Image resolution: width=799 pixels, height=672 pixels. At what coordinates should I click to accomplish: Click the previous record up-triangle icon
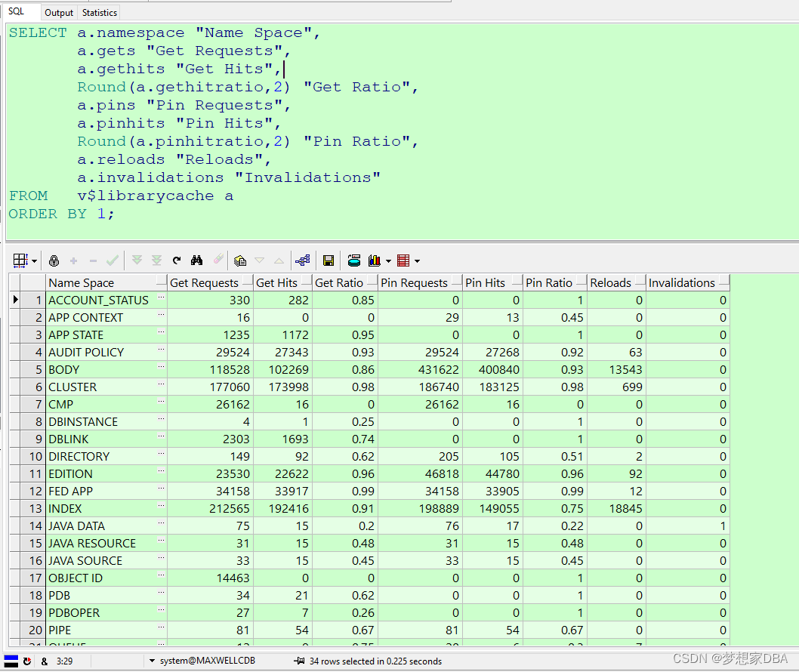[x=279, y=260]
